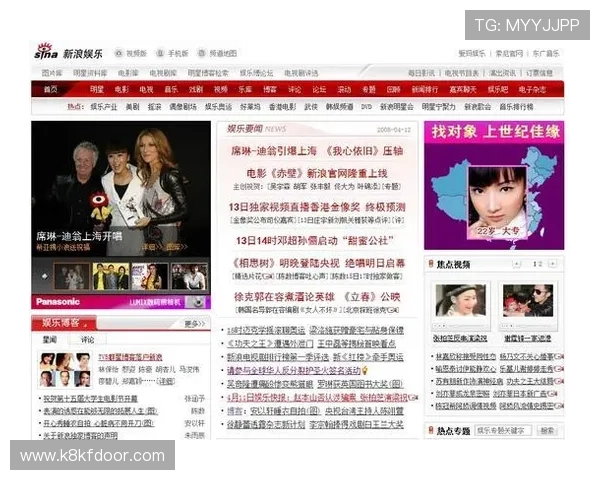600x480 pixels.
Task: Open headline 13日独家视频直播香港金像奖
Action: [x=294, y=207]
